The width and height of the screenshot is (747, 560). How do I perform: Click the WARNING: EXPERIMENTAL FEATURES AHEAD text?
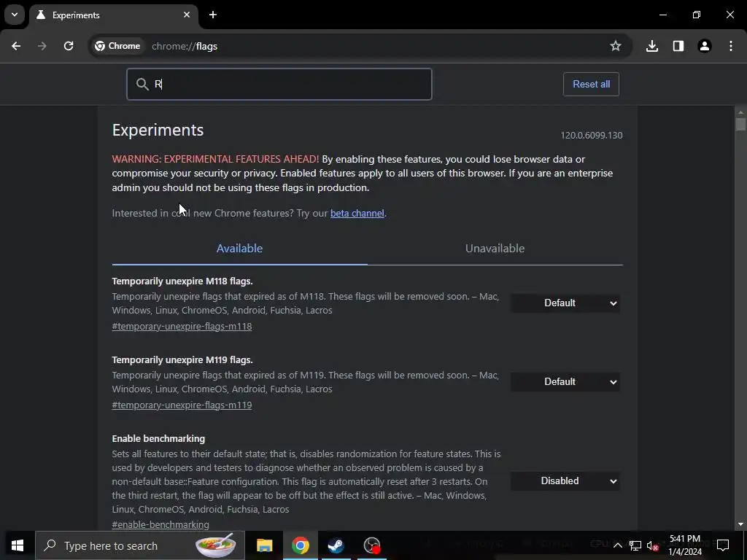pos(215,159)
